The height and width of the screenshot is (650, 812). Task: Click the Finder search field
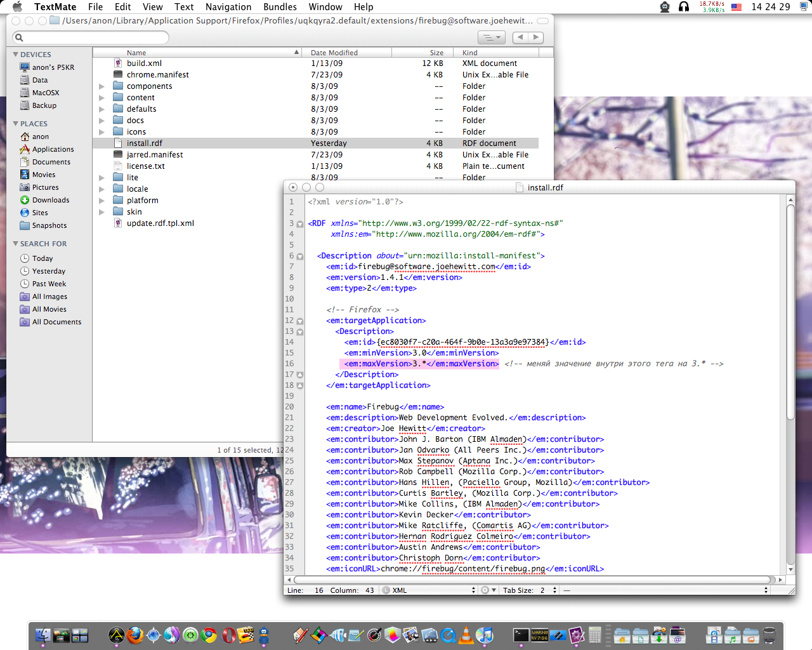(90, 37)
